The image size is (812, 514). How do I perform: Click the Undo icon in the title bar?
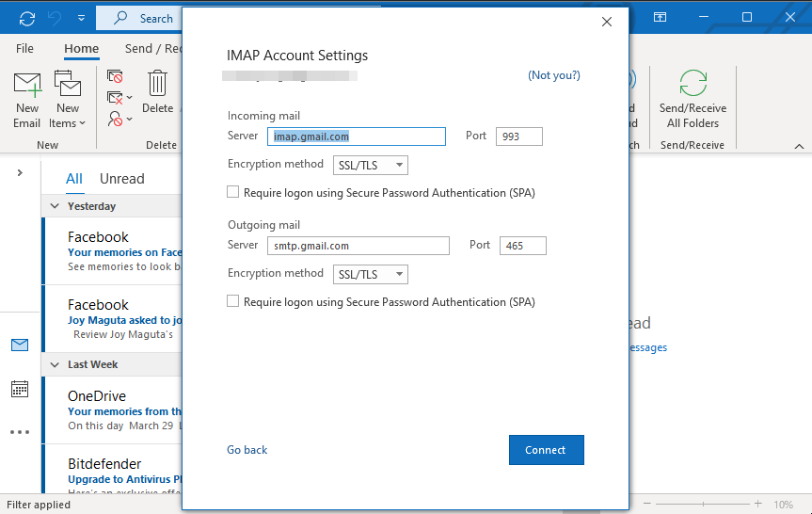tap(55, 18)
